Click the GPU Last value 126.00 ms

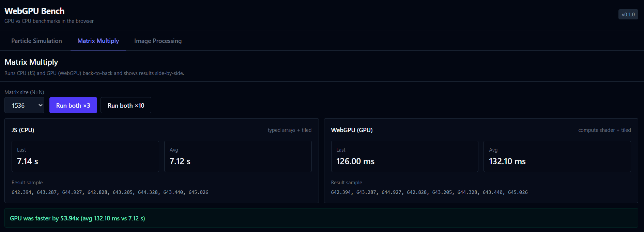[x=355, y=161]
